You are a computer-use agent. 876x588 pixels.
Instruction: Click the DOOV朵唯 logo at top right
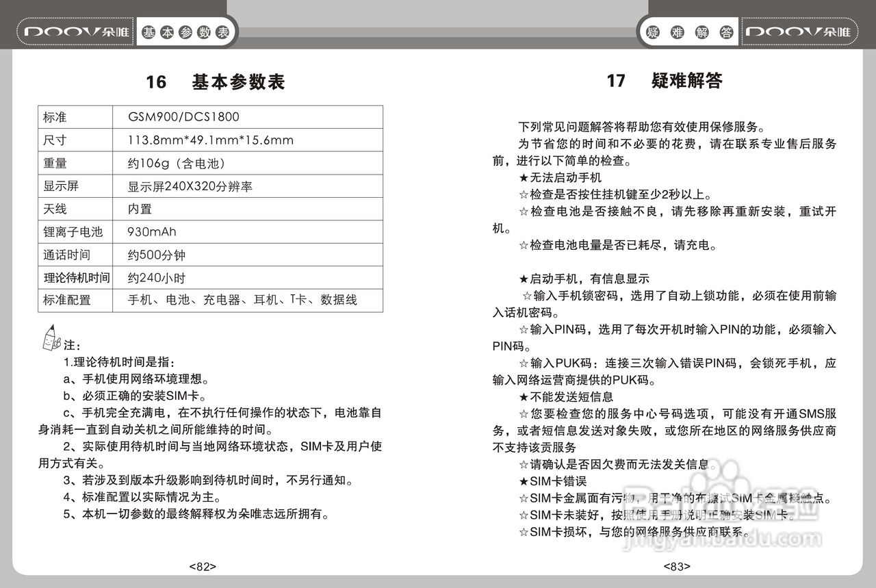pyautogui.click(x=799, y=30)
